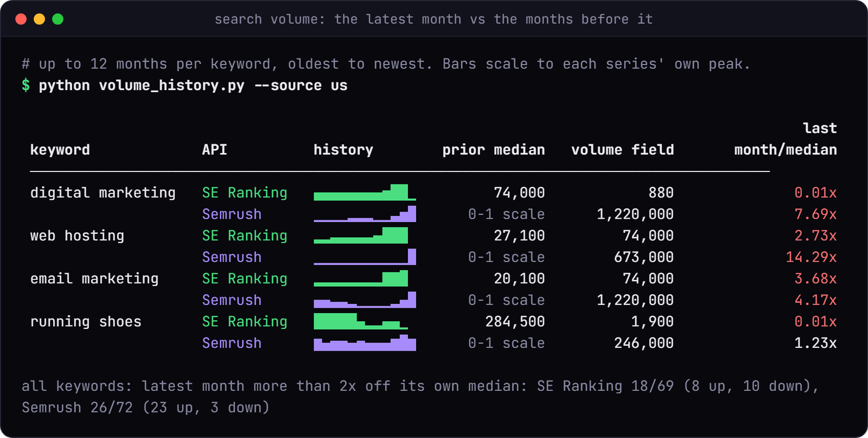This screenshot has width=868, height=438.
Task: Click the volume field value 880
Action: tap(661, 193)
